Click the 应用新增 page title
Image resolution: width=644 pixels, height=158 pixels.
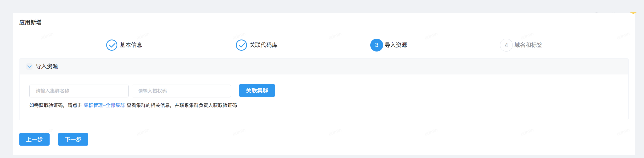click(x=30, y=22)
